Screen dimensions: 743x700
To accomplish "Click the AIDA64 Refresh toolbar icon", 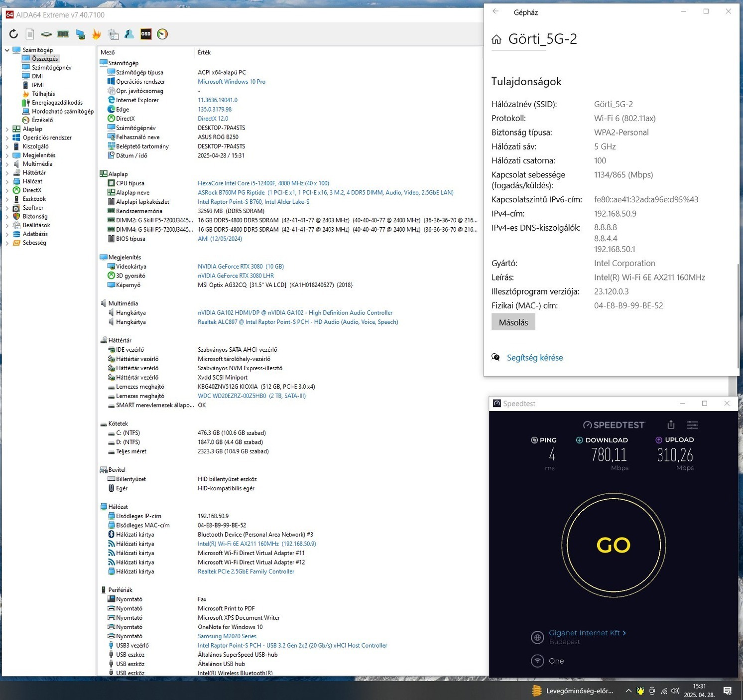I will click(13, 34).
